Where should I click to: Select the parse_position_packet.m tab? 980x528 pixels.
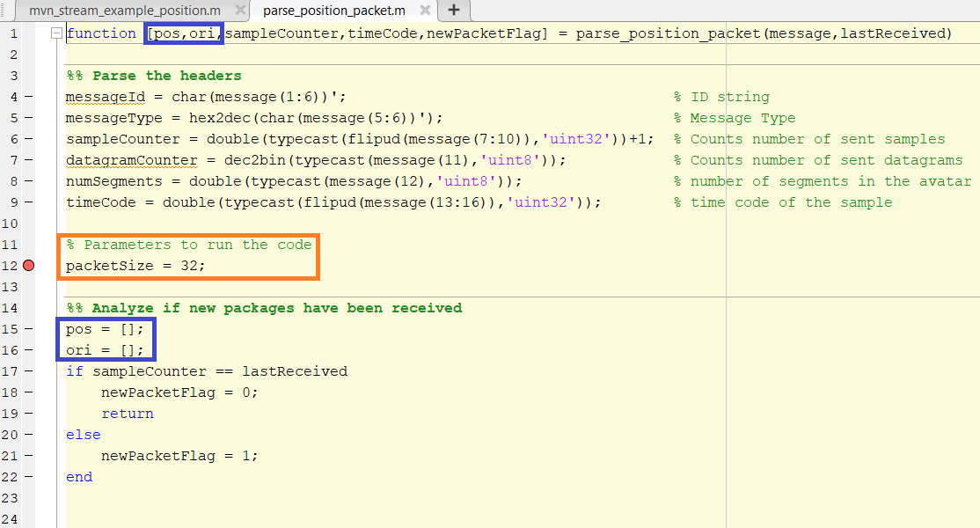[333, 11]
